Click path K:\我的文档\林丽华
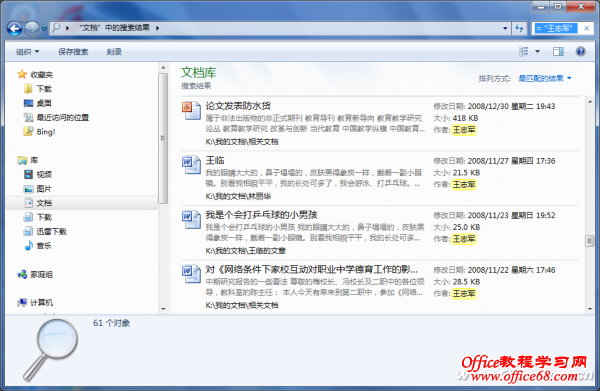 click(238, 196)
